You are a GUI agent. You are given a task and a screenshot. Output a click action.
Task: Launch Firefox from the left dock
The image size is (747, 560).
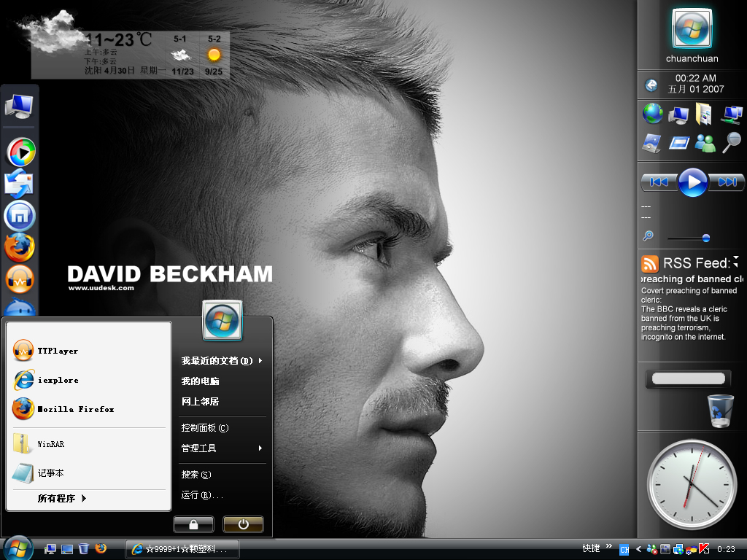(x=20, y=248)
